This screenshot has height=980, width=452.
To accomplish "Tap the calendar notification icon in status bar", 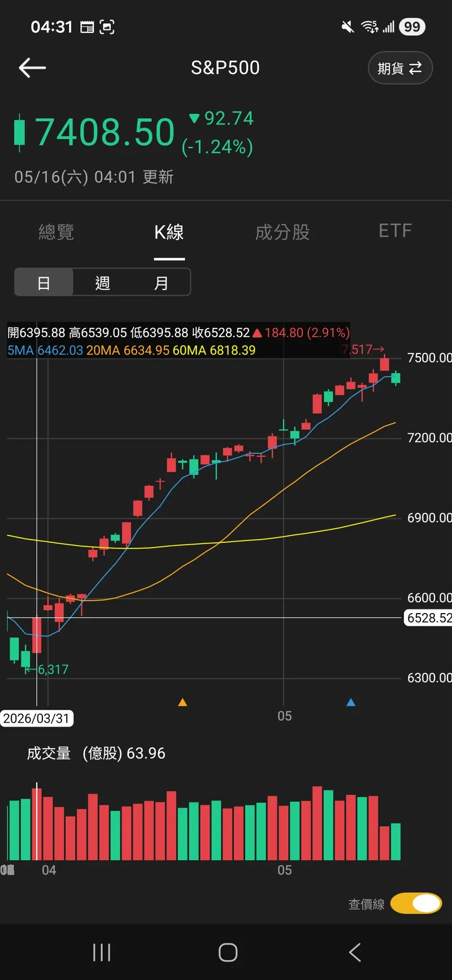I will pos(87,27).
